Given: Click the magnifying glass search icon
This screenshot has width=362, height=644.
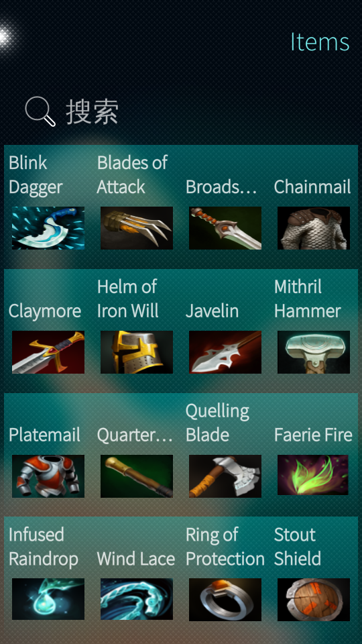Looking at the screenshot, I should click(40, 111).
